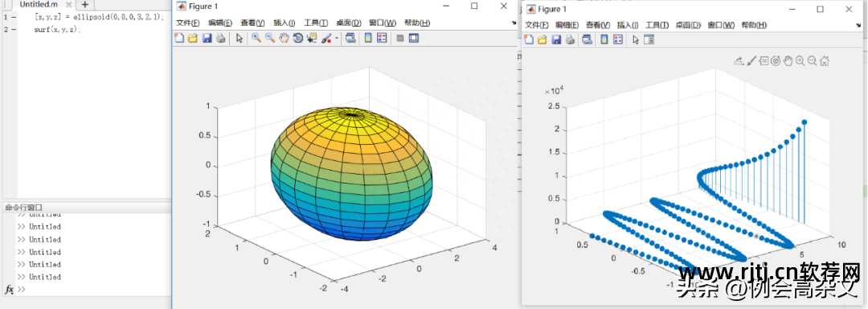
Task: Select Rotate 3D tool in ellipsoid figure toolbar
Action: 298,38
